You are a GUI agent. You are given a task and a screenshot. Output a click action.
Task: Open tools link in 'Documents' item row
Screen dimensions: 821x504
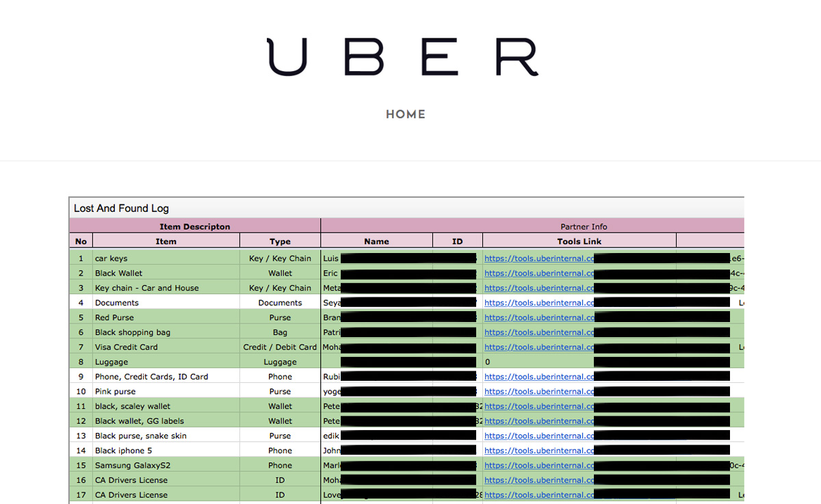[x=539, y=303]
